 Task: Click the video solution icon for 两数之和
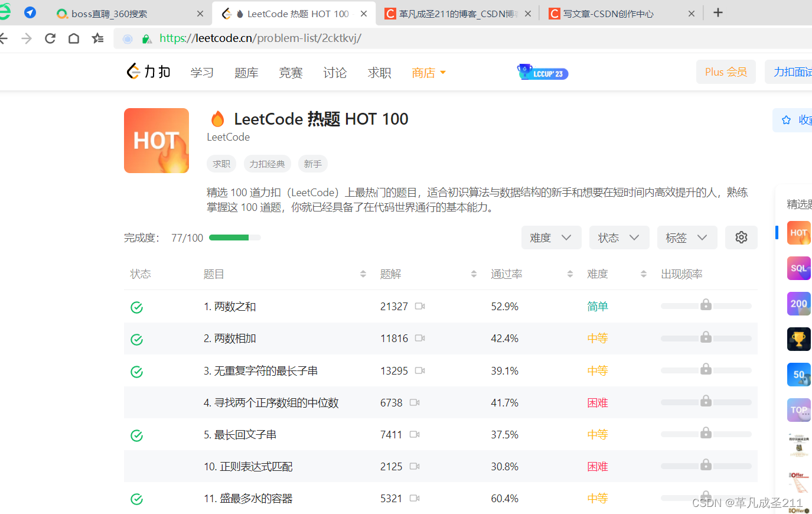point(420,307)
